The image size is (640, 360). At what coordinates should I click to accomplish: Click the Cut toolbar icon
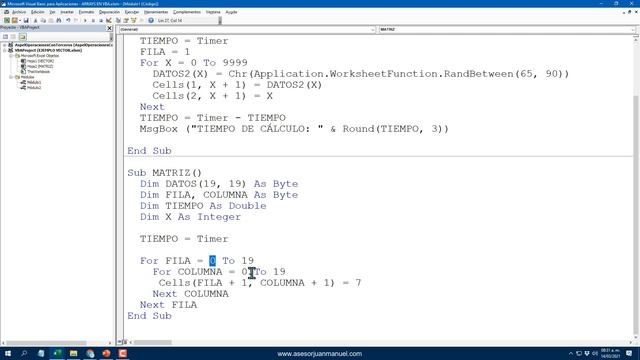click(x=35, y=20)
